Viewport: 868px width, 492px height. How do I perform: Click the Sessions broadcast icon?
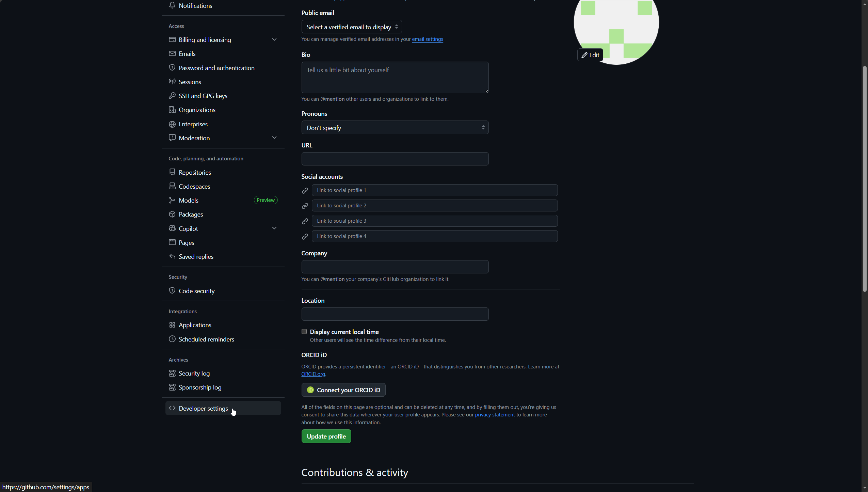172,82
